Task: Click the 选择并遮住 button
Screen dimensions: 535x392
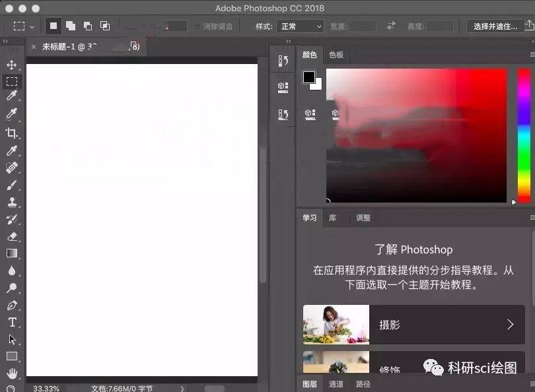Action: (x=495, y=26)
